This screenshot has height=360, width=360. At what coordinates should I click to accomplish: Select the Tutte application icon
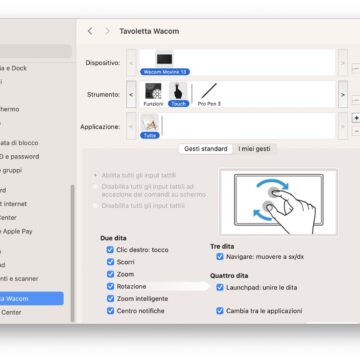150,126
